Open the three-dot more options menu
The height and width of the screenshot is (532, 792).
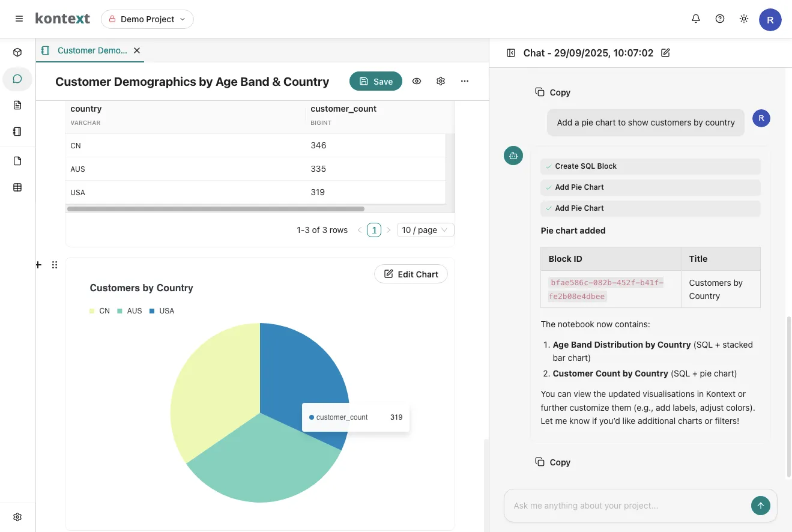465,81
